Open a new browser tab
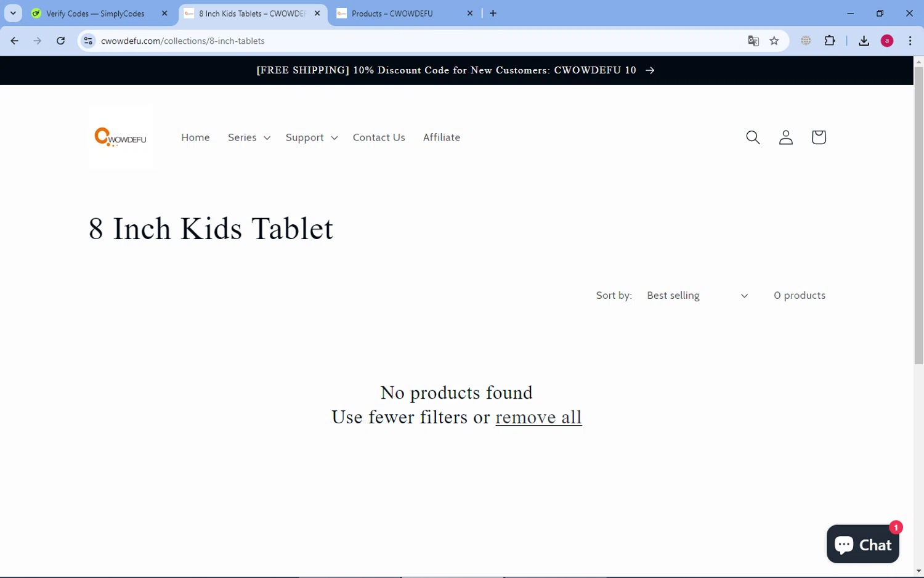The height and width of the screenshot is (578, 924). coord(493,13)
